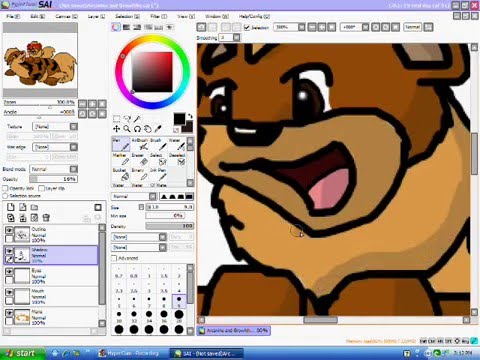Open the rotation angle dropdown in toolbar
The image size is (480, 360).
(x=365, y=27)
